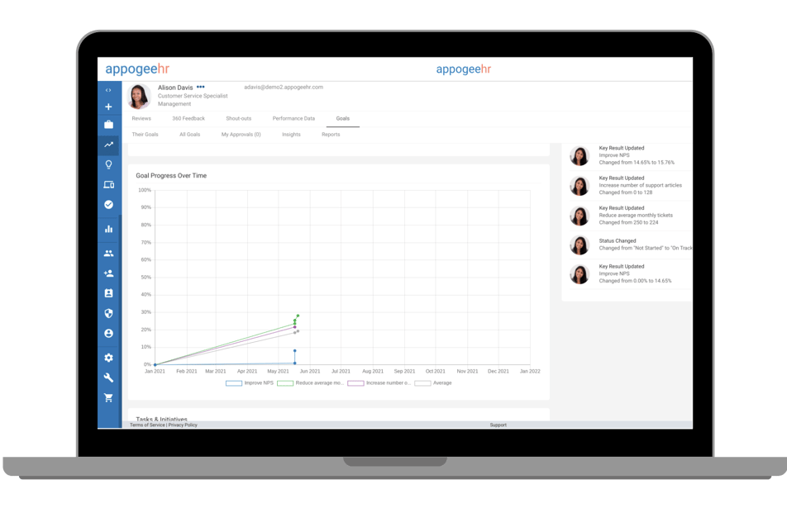Click the Privacy Policy link

pos(183,425)
